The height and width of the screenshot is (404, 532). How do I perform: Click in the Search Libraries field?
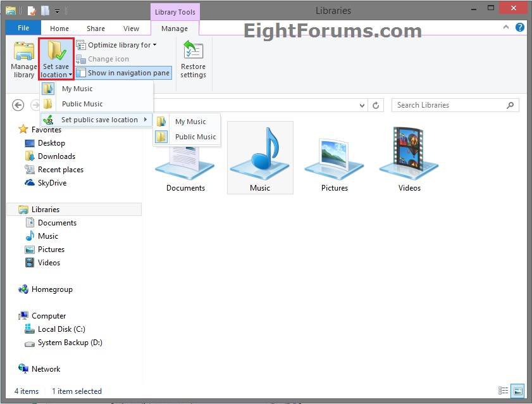pos(449,105)
